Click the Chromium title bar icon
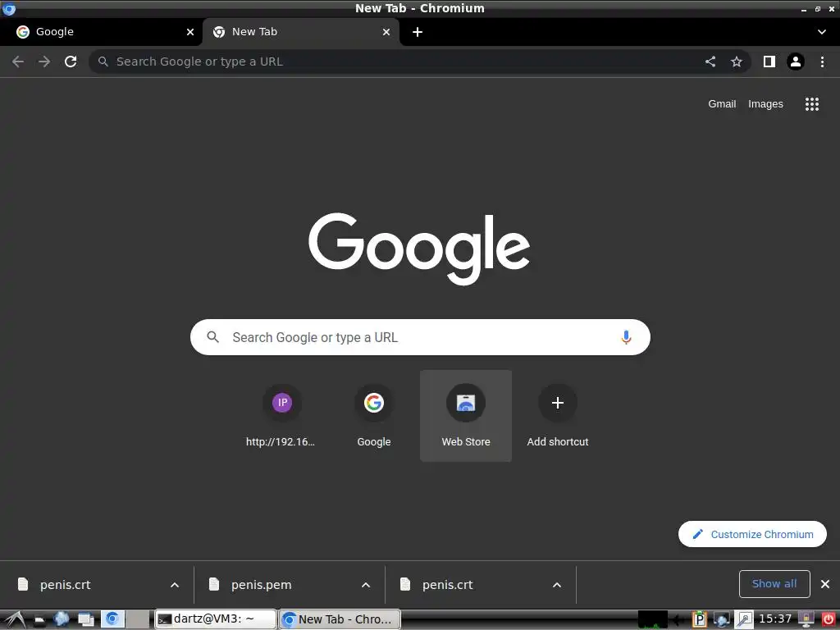840x630 pixels. pos(8,8)
